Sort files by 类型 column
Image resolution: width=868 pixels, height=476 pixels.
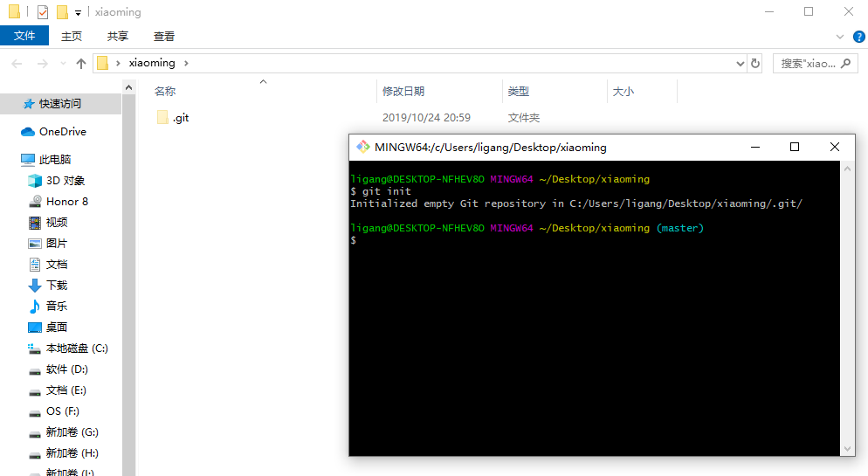(519, 92)
